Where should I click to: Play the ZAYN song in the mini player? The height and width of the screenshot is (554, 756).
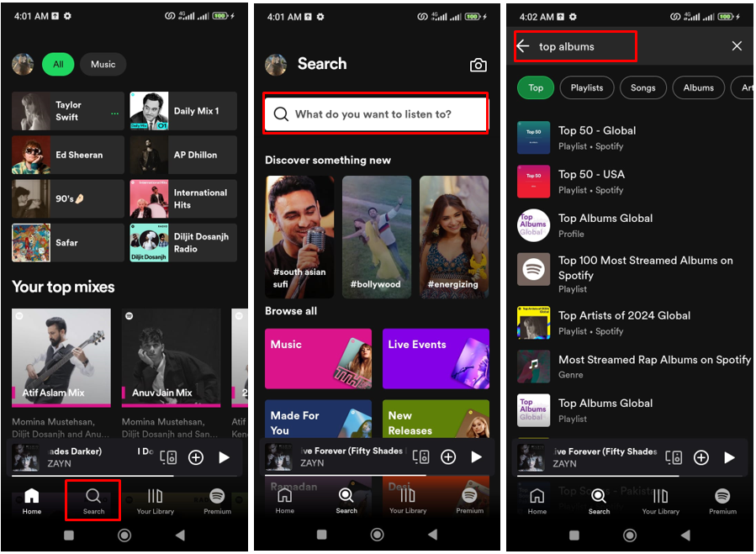(x=729, y=457)
